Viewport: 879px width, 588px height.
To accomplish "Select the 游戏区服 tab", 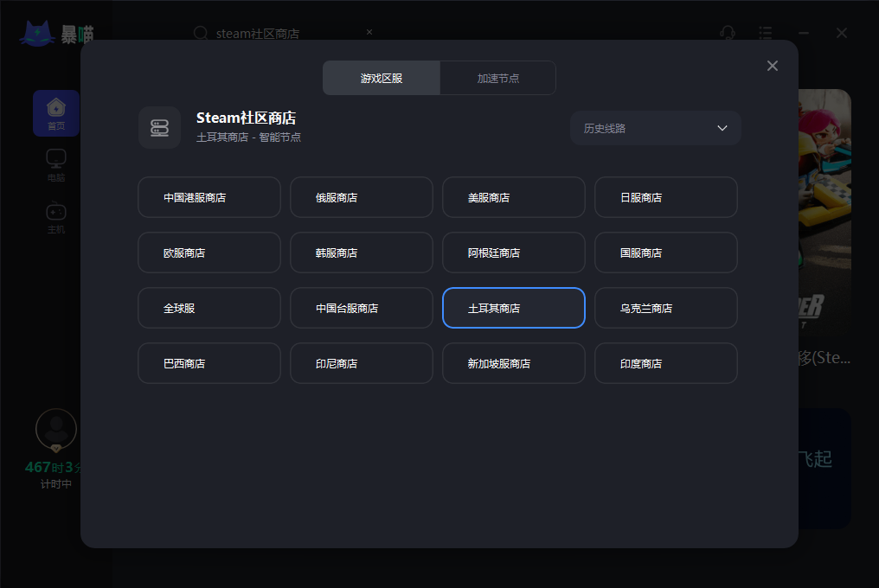I will pos(382,78).
